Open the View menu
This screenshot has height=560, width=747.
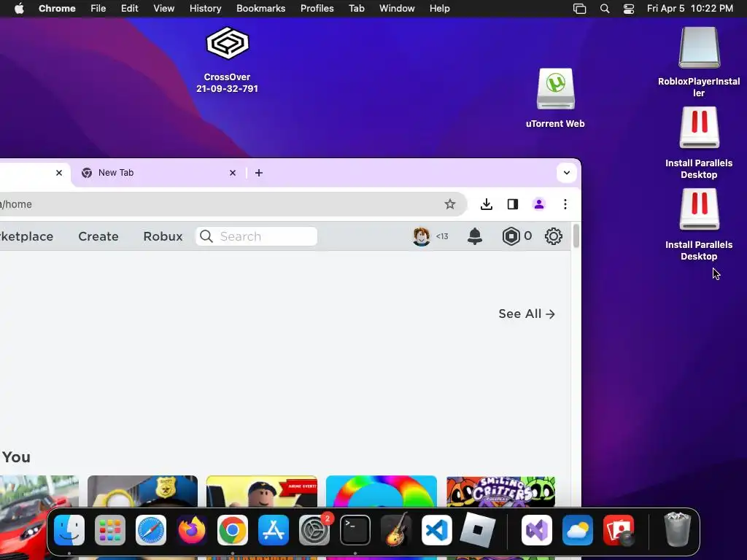[x=163, y=9]
